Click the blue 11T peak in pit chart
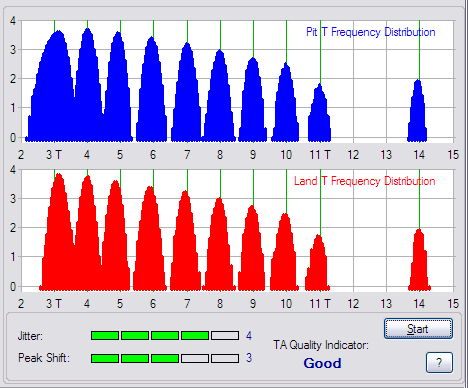Viewport: 468px width, 388px height. pyautogui.click(x=319, y=113)
